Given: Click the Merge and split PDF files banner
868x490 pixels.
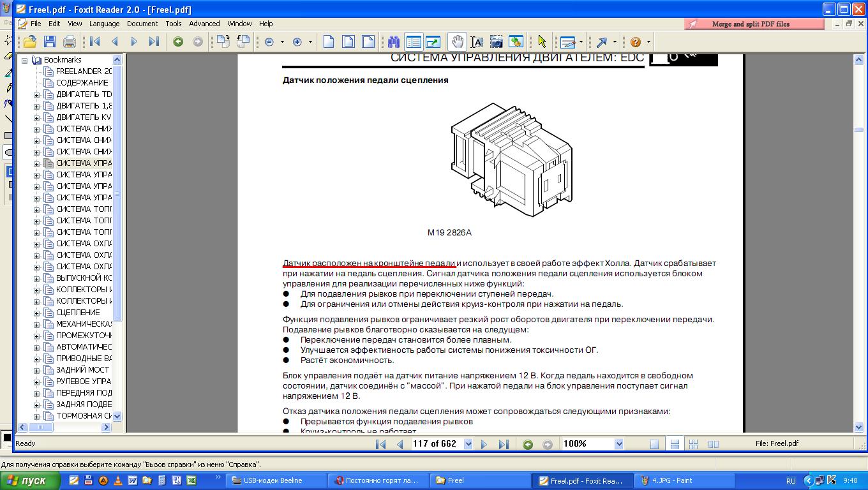Looking at the screenshot, I should click(754, 24).
